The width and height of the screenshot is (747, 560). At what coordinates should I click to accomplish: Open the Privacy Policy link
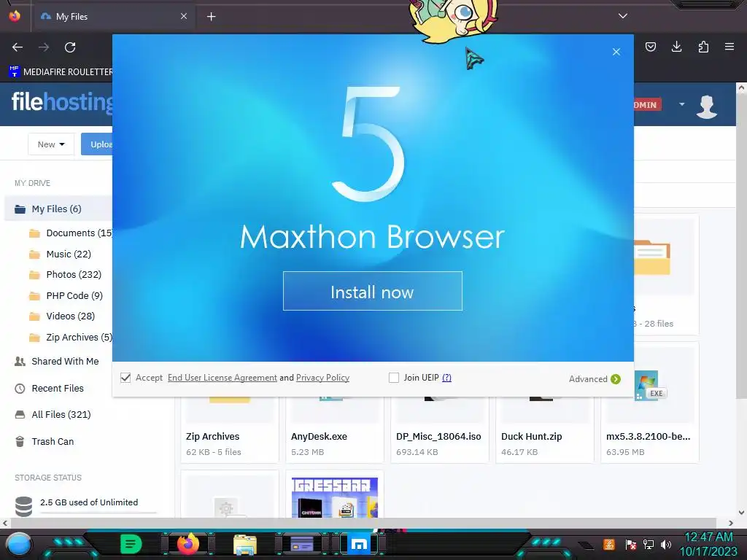point(322,378)
